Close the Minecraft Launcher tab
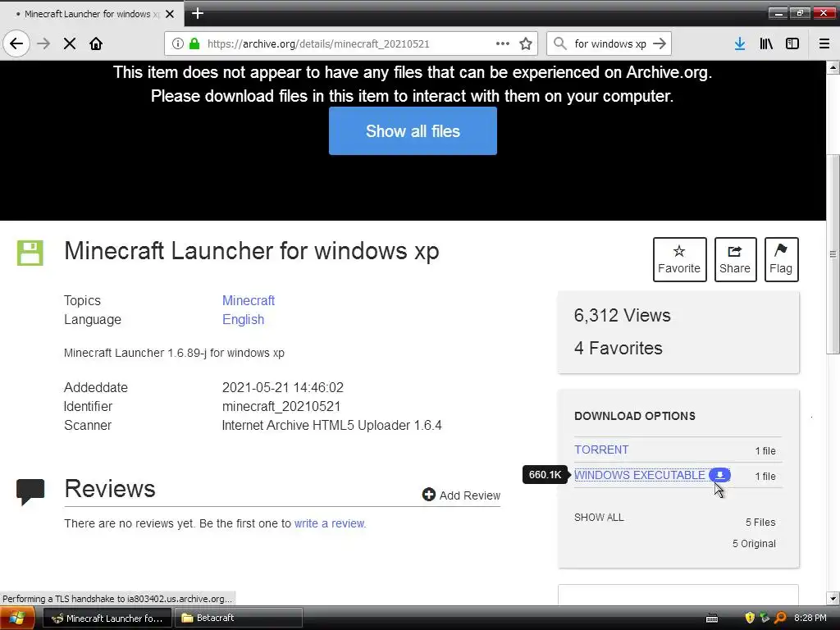Image resolution: width=840 pixels, height=630 pixels. click(x=170, y=14)
